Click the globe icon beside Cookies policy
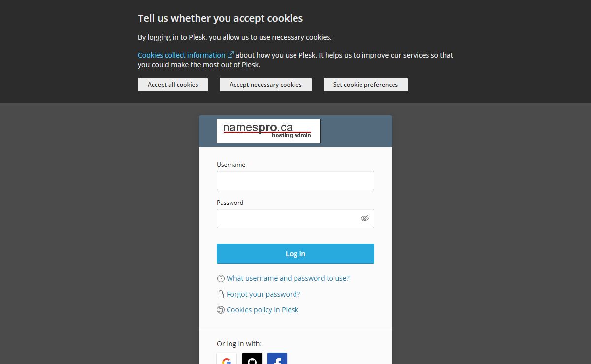The width and height of the screenshot is (591, 364). click(x=221, y=310)
